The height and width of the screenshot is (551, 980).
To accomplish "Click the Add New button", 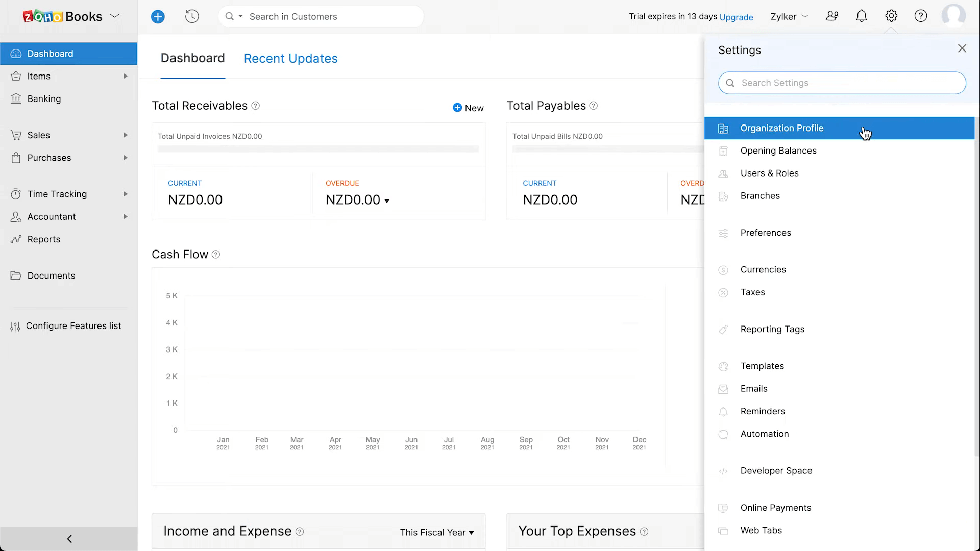I will (x=158, y=16).
